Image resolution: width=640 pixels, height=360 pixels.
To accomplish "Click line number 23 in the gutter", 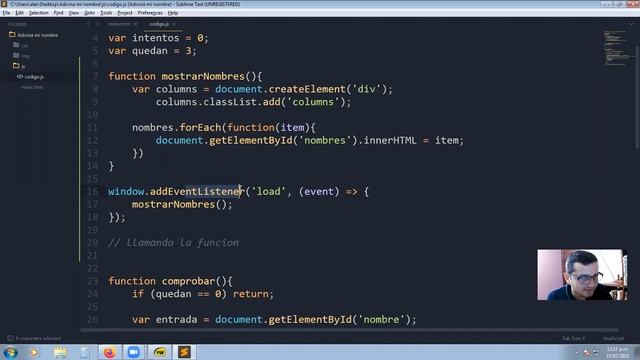I will [x=93, y=281].
